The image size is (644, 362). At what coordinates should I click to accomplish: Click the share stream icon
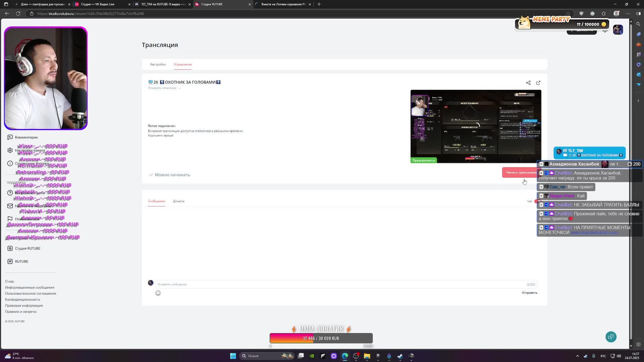[x=528, y=83]
